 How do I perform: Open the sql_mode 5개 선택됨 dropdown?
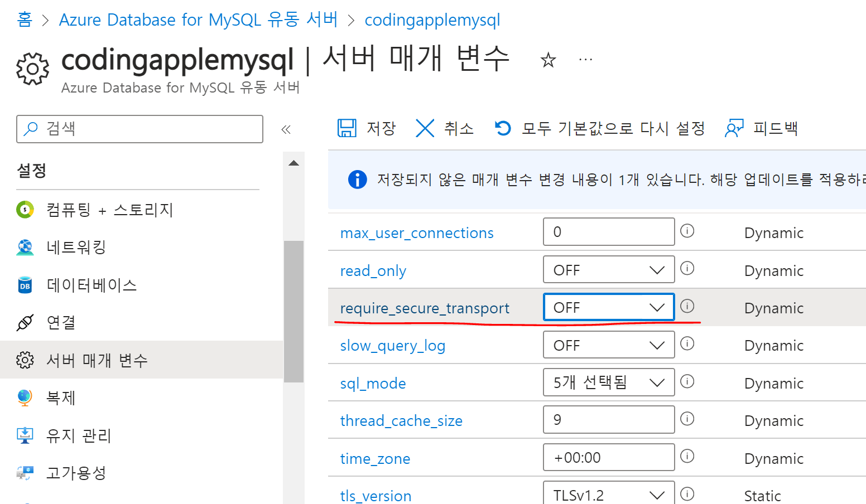[609, 382]
